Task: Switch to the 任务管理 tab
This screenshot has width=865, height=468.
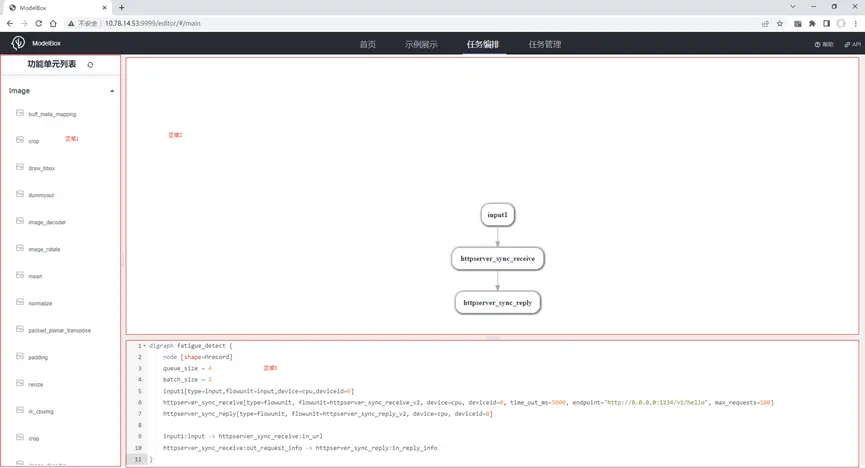Action: coord(545,44)
